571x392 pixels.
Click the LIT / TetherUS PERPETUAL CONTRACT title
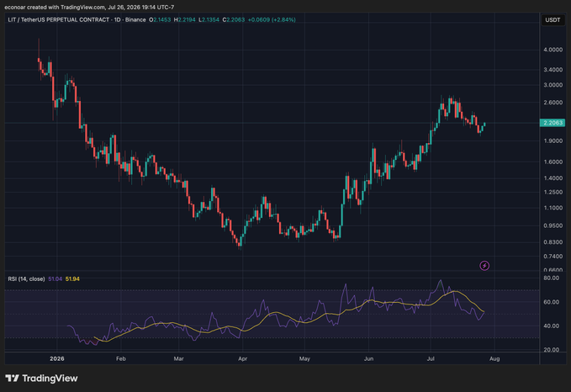coord(59,19)
